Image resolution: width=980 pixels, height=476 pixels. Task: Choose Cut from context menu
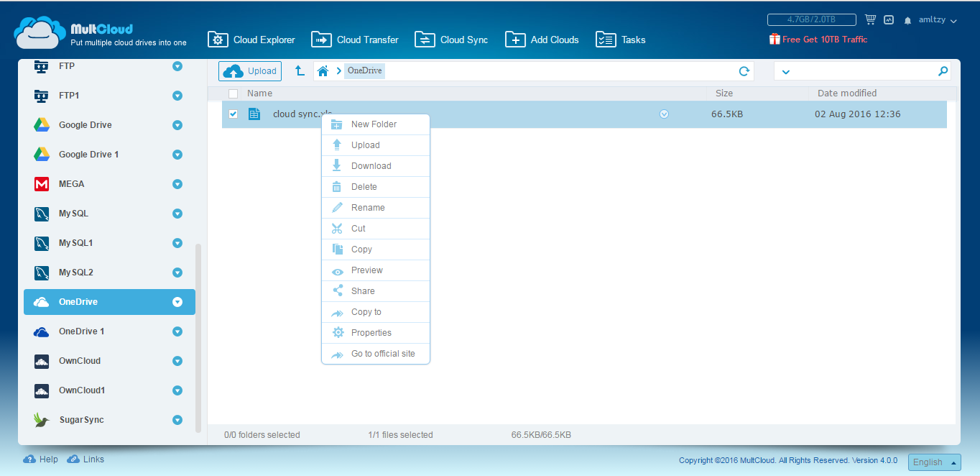coord(376,229)
